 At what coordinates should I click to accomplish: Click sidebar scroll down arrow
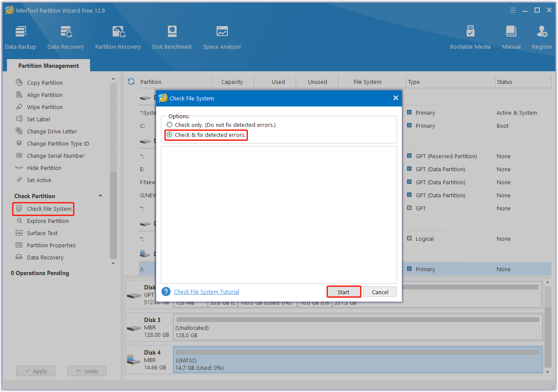[x=113, y=263]
